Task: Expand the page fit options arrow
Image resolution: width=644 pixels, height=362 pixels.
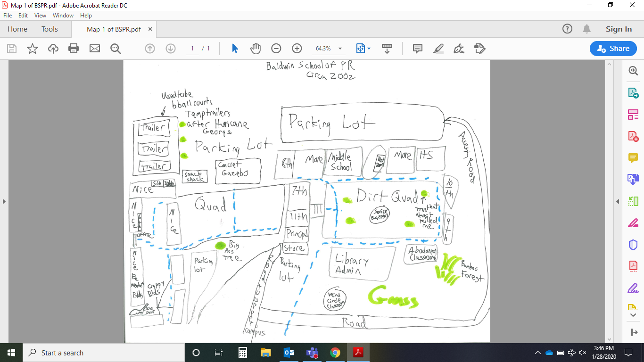Action: coord(369,49)
